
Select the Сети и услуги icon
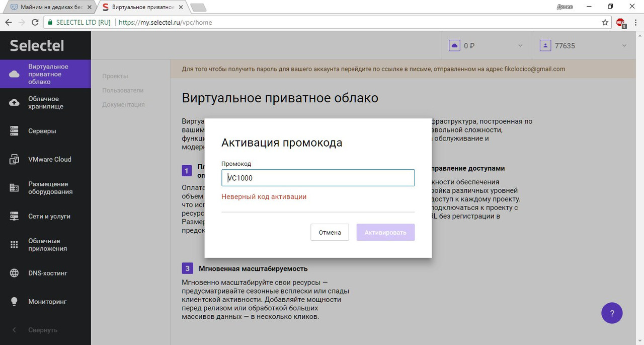[14, 216]
